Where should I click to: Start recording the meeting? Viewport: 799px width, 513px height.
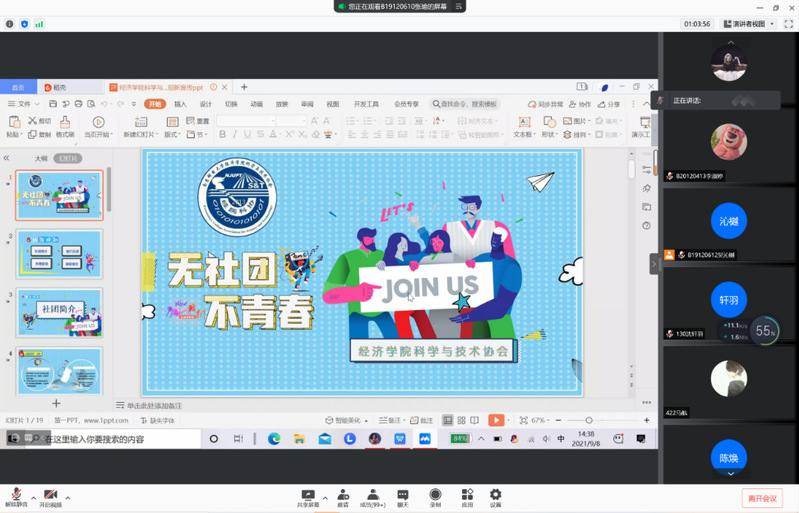pyautogui.click(x=435, y=496)
